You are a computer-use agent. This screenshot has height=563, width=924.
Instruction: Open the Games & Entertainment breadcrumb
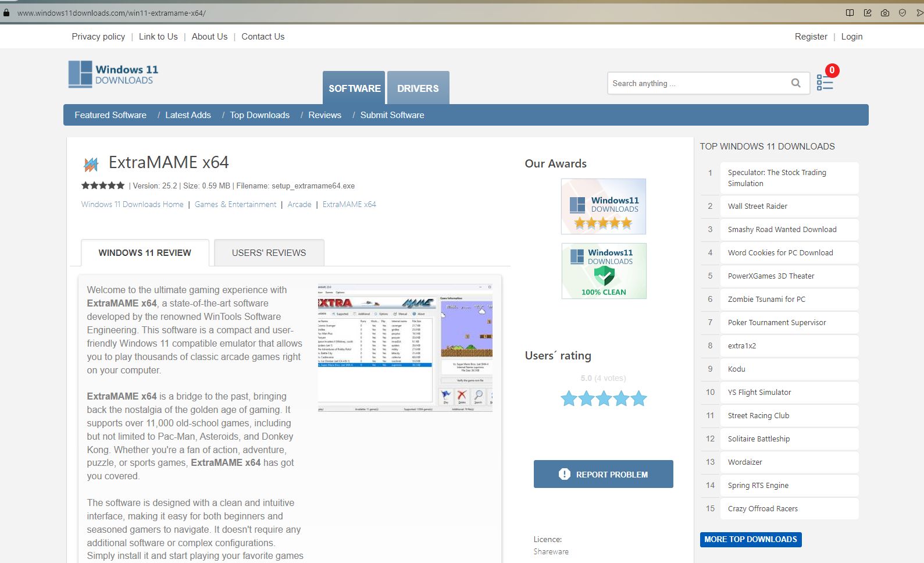[236, 204]
